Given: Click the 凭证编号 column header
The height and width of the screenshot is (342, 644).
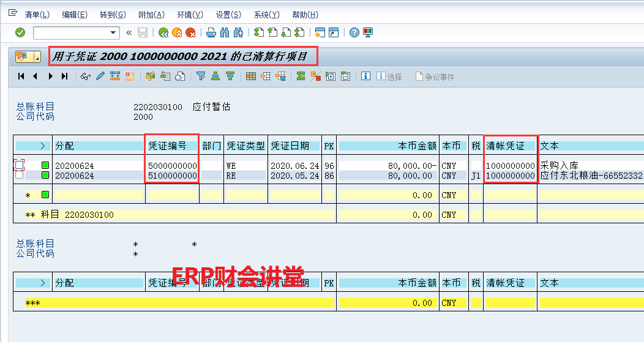Looking at the screenshot, I should [172, 146].
